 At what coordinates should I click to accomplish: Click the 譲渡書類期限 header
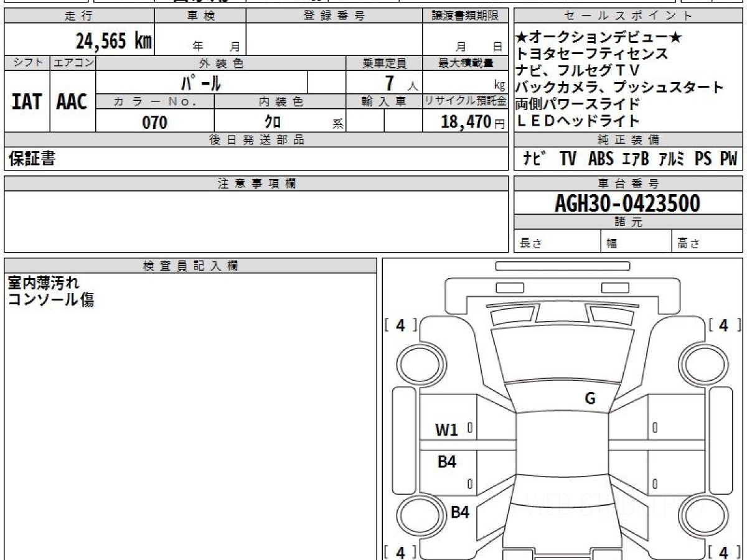tap(465, 16)
